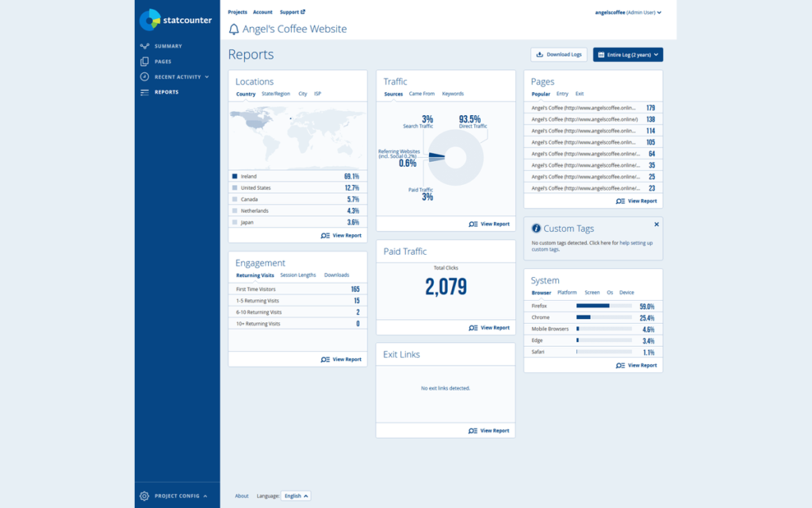The height and width of the screenshot is (508, 812).
Task: Click the statcounter logo
Action: [x=175, y=20]
